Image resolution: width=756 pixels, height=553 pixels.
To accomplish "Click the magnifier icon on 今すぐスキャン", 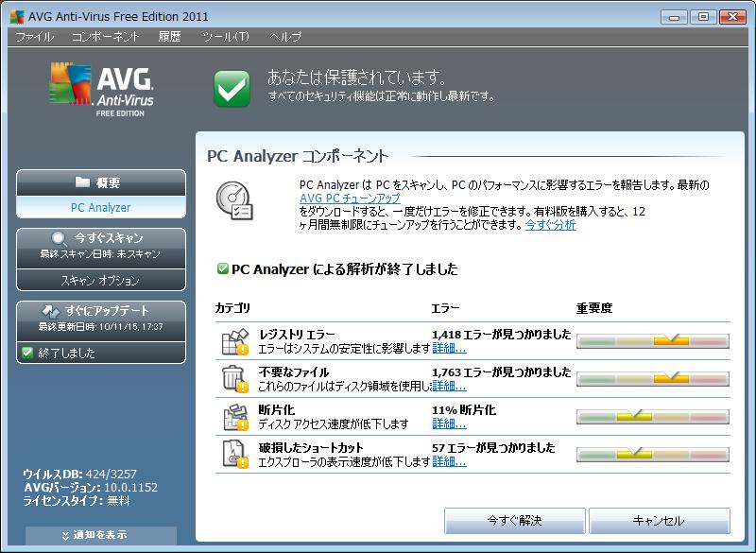I will click(59, 238).
